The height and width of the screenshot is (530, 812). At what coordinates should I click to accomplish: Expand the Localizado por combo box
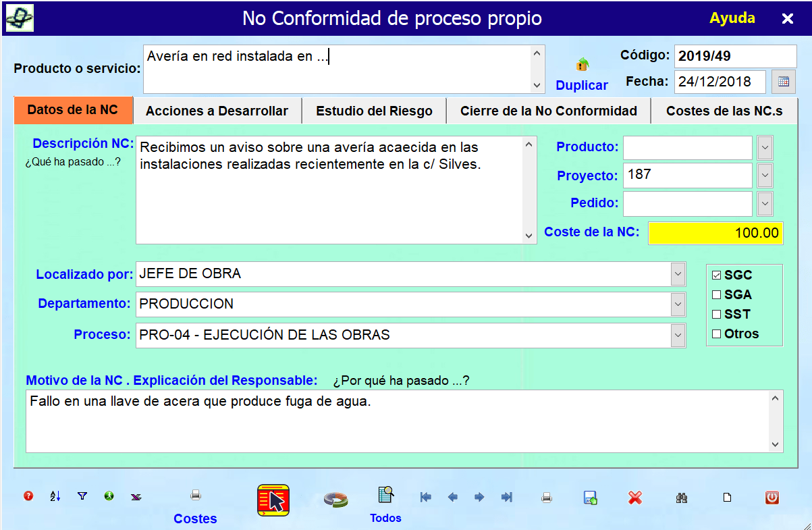[678, 274]
